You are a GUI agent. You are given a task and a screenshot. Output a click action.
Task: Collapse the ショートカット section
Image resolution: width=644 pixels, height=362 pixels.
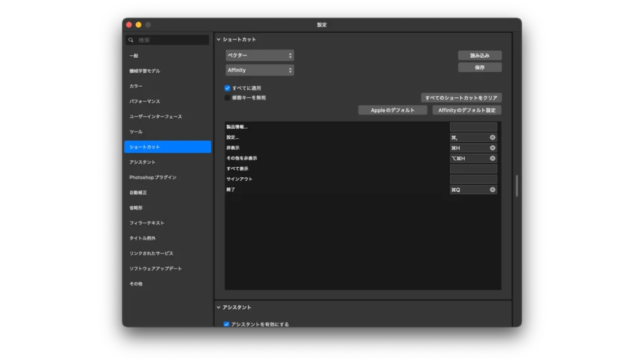220,38
